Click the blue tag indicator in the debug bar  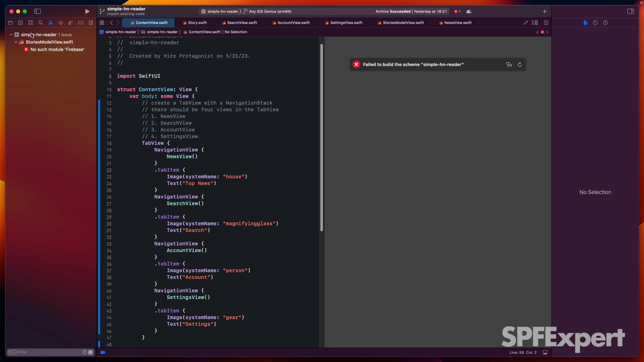click(103, 352)
